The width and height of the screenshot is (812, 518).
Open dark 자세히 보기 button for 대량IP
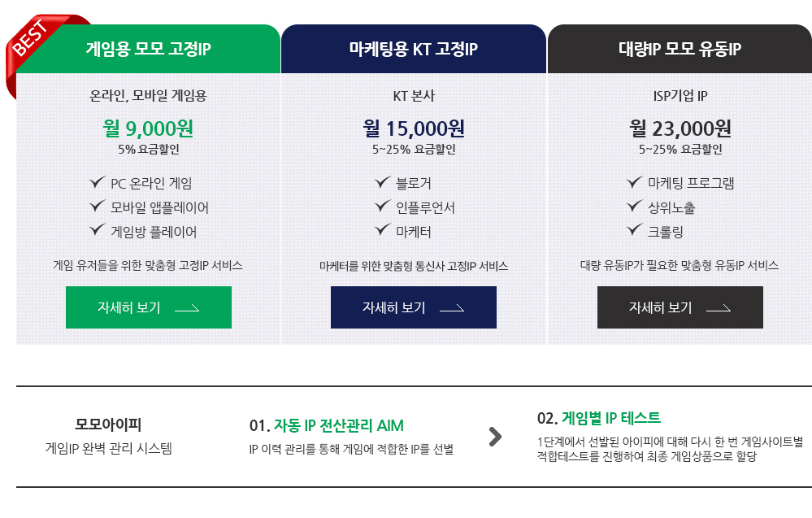click(680, 307)
